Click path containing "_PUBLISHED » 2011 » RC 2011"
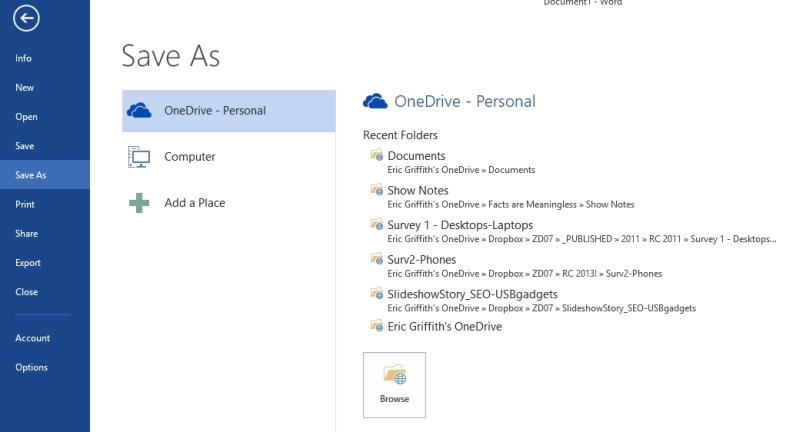Image resolution: width=786 pixels, height=432 pixels. [581, 239]
